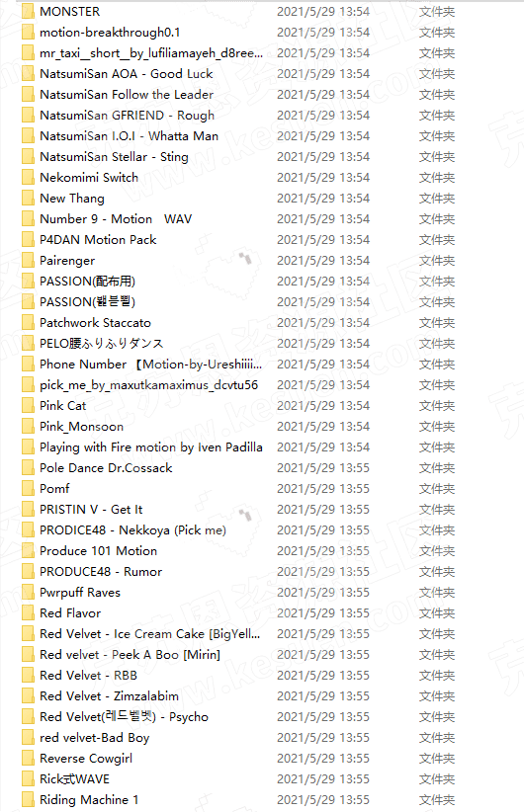Select the folder icon next to Nekomimi Switch

[x=28, y=178]
